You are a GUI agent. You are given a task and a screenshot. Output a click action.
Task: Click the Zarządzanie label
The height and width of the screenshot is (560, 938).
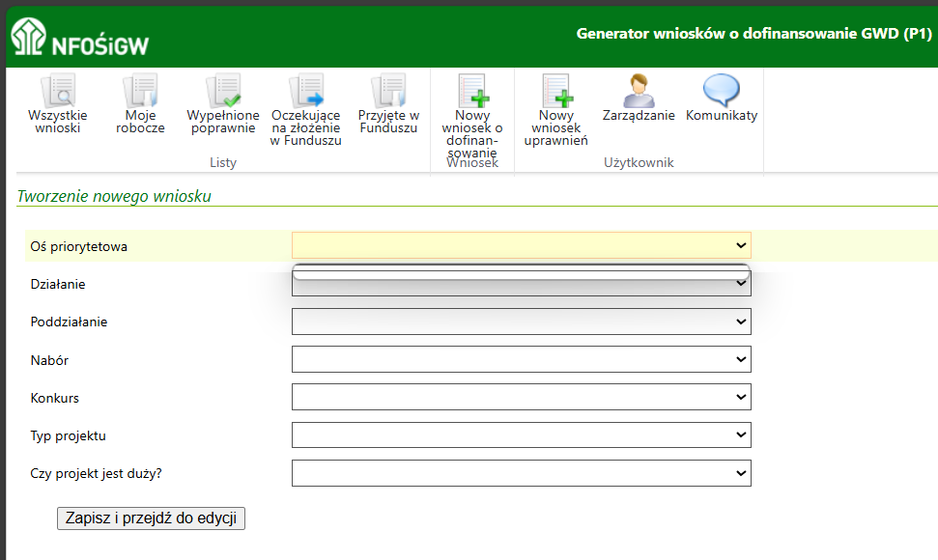[639, 115]
